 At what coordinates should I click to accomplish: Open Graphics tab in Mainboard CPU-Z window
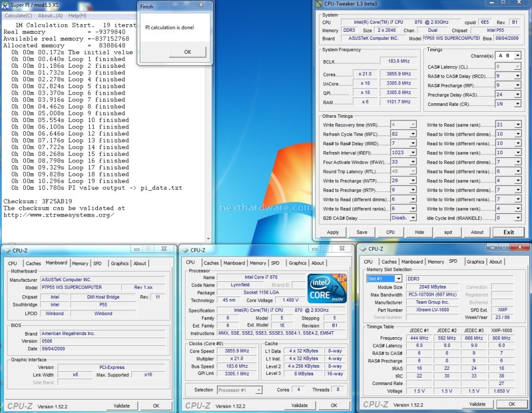[x=120, y=264]
